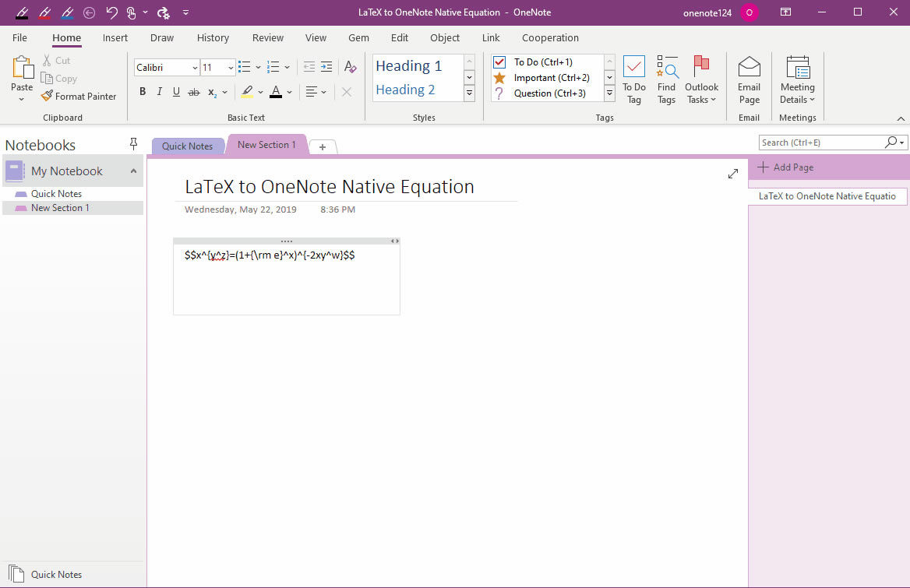Open the New Section 1 tab
This screenshot has width=910, height=588.
pyautogui.click(x=266, y=145)
